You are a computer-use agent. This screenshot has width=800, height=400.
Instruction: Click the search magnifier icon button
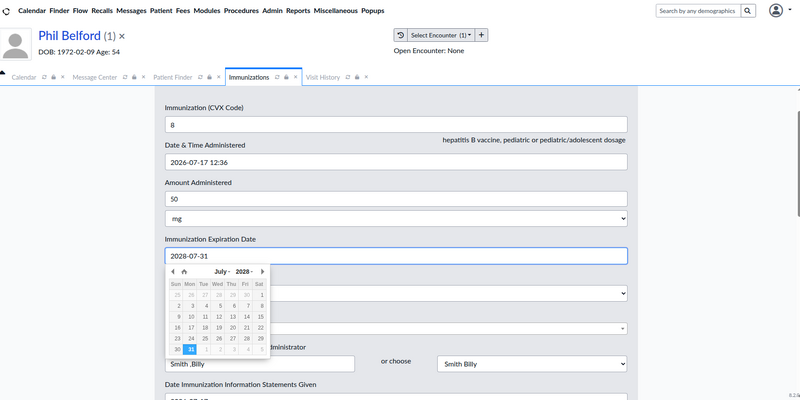pos(748,11)
